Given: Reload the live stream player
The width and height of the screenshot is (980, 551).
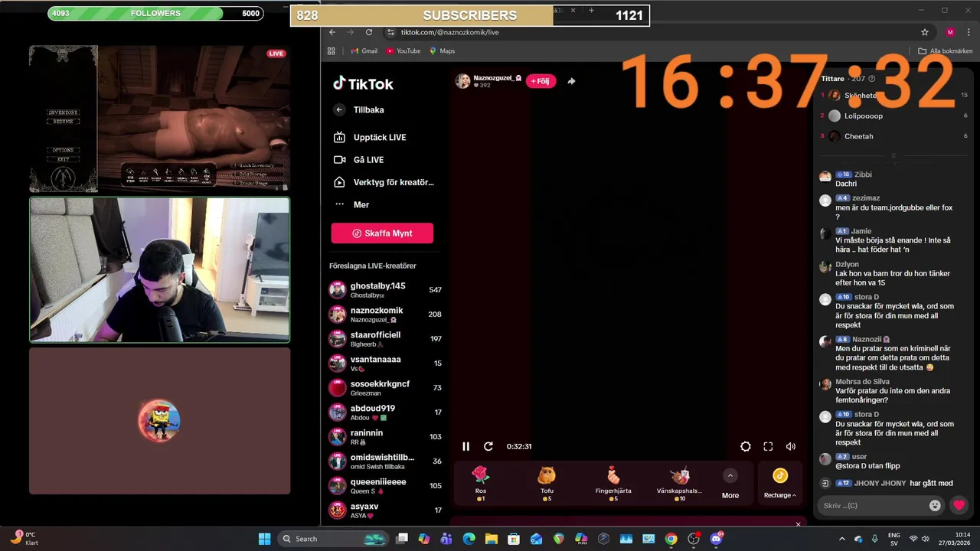Looking at the screenshot, I should (488, 446).
